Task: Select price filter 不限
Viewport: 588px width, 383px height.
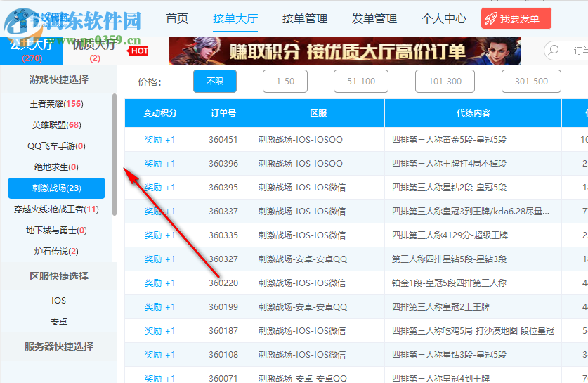Action: [215, 81]
